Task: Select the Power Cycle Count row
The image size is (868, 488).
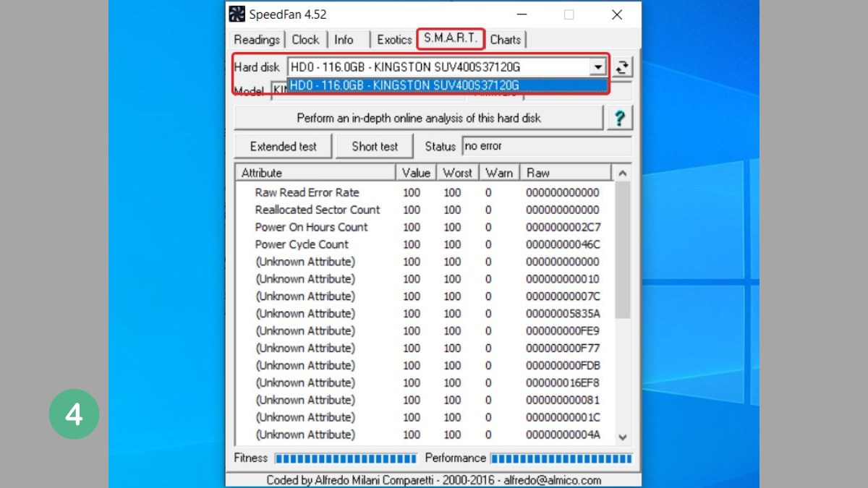Action: click(x=425, y=244)
